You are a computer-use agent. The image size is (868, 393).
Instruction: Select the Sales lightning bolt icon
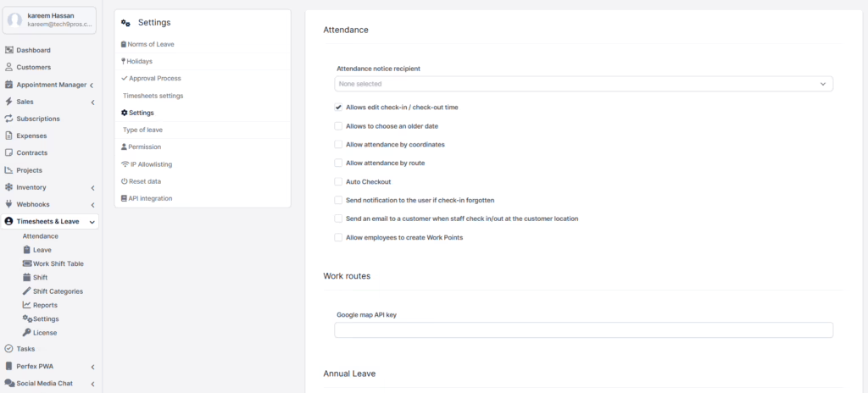tap(8, 102)
